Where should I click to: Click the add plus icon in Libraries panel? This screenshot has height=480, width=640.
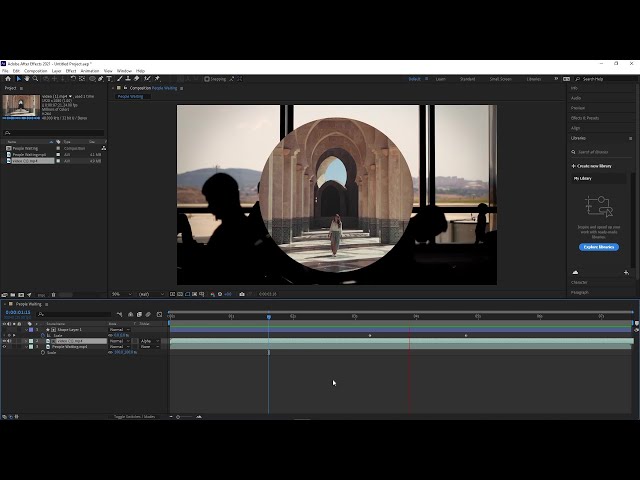coord(626,272)
